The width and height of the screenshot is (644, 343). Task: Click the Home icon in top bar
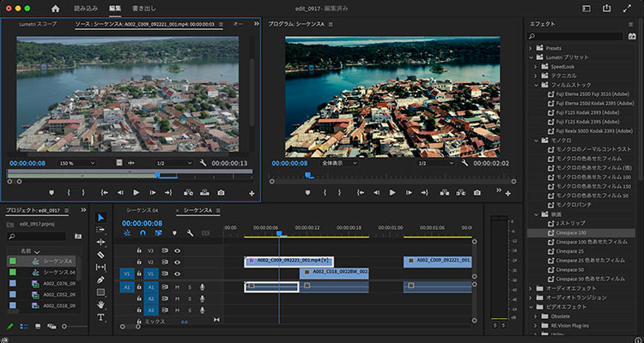56,9
